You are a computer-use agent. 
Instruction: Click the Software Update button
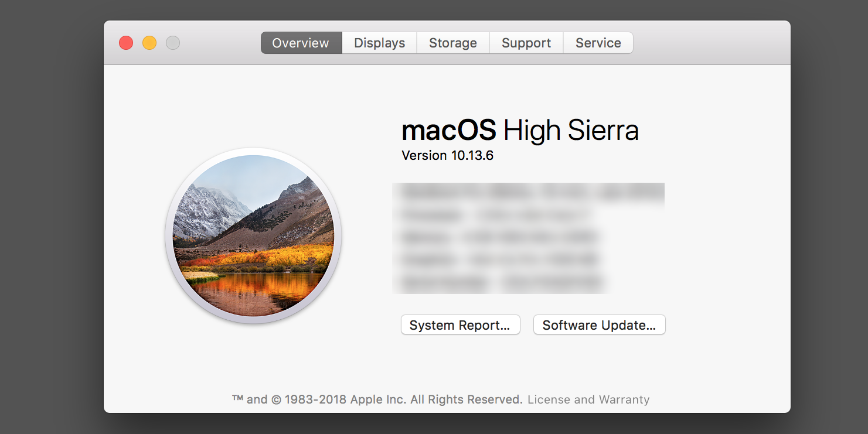[x=599, y=325]
